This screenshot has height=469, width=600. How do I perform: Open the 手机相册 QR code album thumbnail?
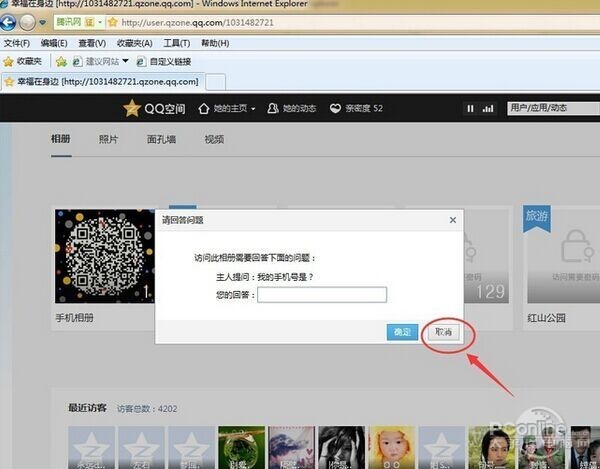click(97, 255)
